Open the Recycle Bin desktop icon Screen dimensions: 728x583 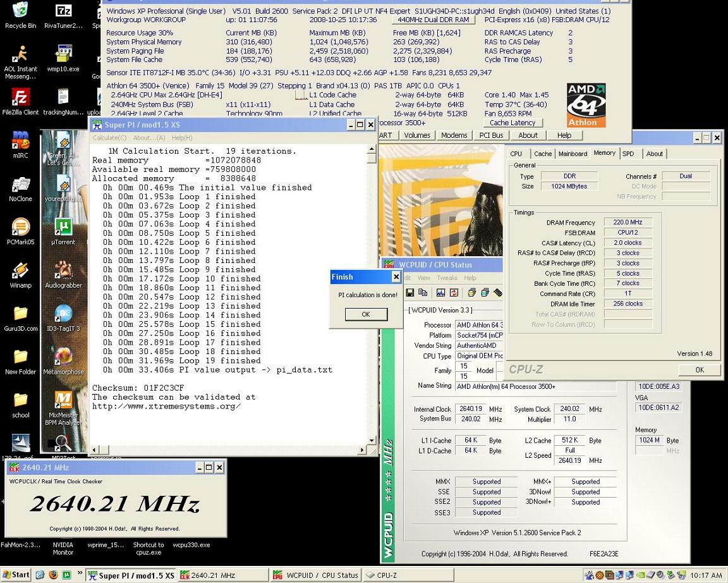(20, 14)
